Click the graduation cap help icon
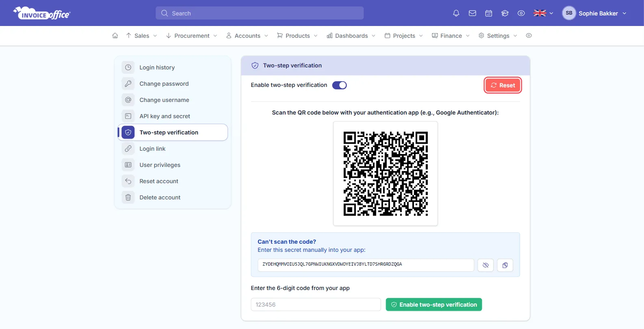644x329 pixels. 505,13
